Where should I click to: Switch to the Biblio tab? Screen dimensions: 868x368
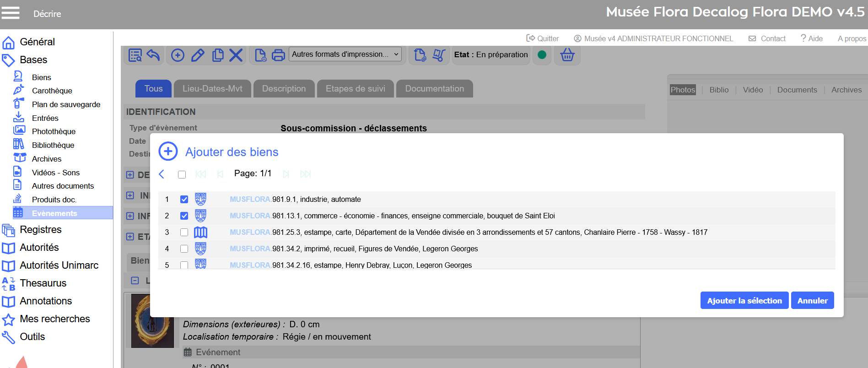click(x=718, y=90)
